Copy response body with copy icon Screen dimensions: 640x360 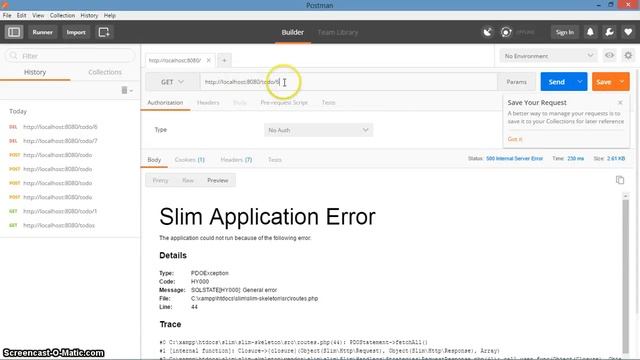click(620, 180)
